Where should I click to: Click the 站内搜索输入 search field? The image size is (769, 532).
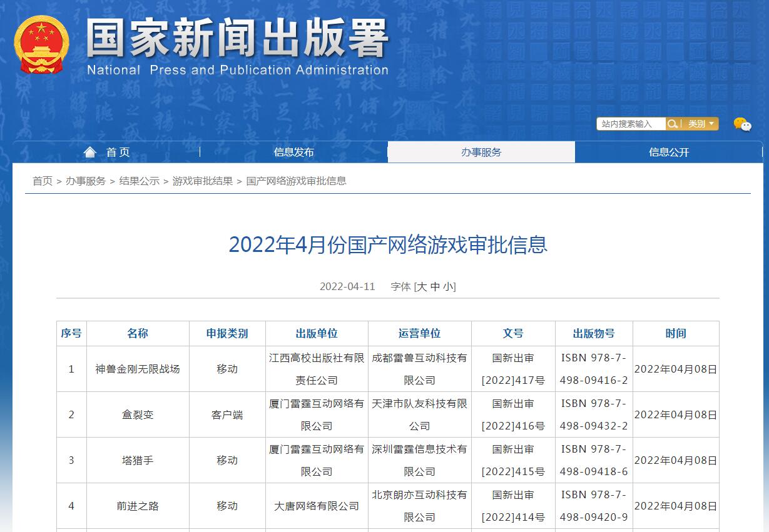pos(631,124)
